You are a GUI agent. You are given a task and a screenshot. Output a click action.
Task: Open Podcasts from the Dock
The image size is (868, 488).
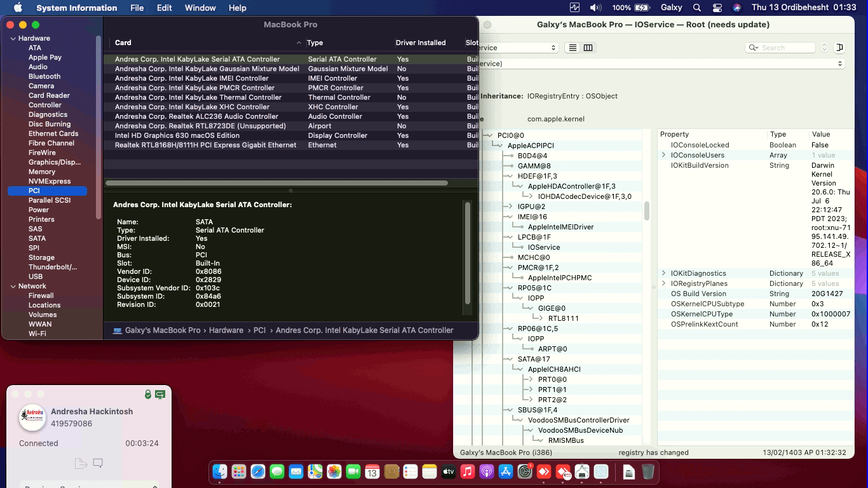click(487, 471)
